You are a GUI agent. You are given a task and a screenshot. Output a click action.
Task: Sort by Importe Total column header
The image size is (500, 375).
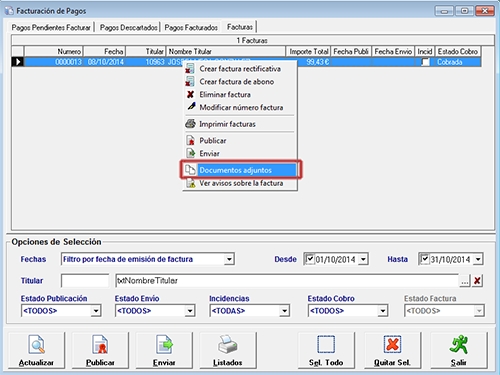[308, 51]
